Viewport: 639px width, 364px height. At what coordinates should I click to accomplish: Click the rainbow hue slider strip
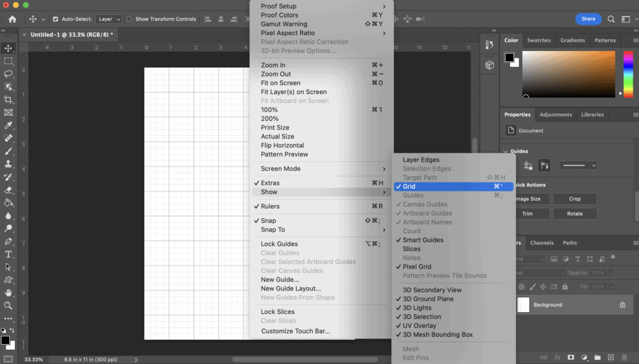(628, 74)
